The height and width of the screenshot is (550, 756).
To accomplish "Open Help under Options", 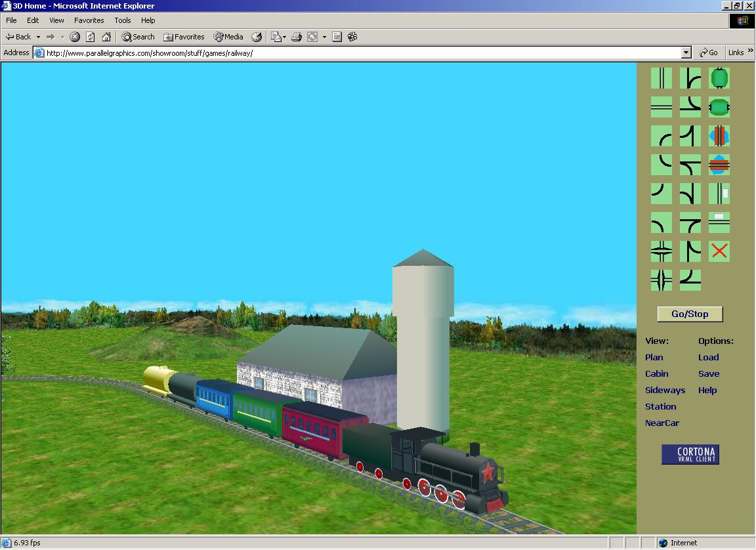I will (707, 390).
